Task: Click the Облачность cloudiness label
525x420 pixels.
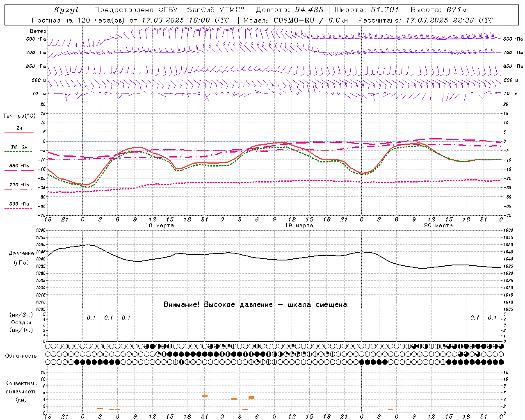Action: pyautogui.click(x=21, y=356)
